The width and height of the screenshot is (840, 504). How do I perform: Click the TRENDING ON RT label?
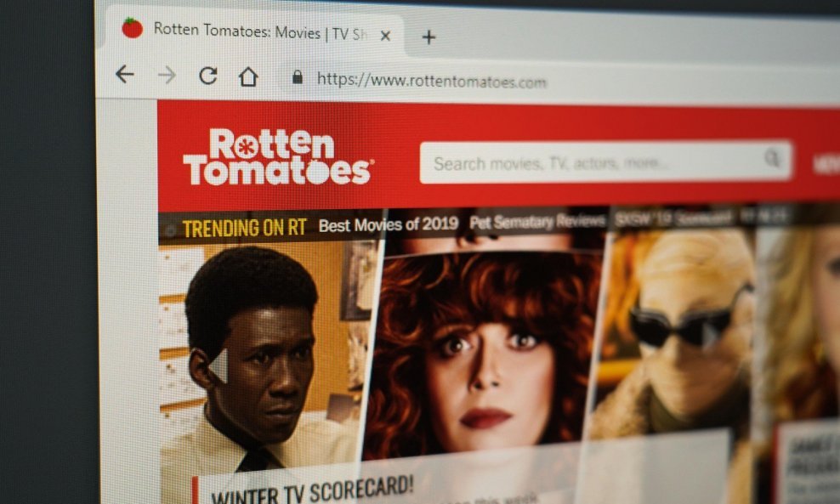[x=244, y=228]
